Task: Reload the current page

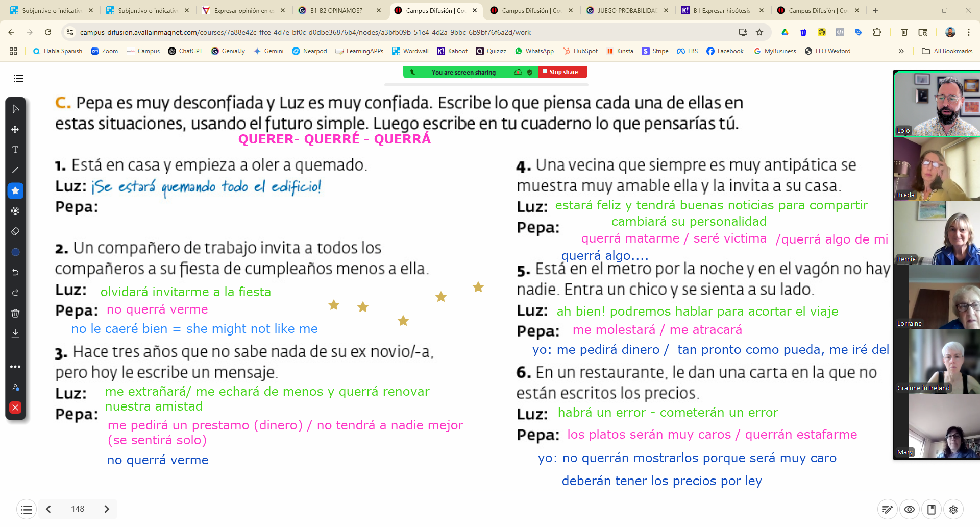Action: tap(48, 32)
